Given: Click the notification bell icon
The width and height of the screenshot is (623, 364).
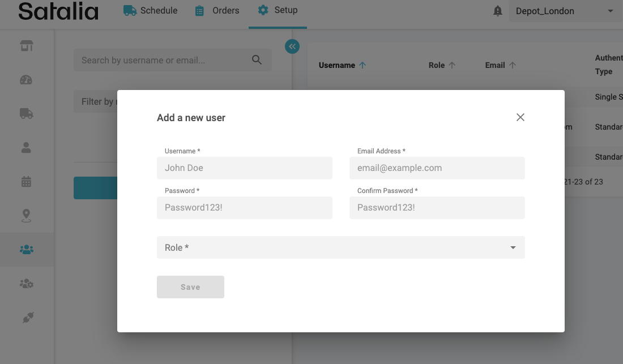Looking at the screenshot, I should (498, 11).
